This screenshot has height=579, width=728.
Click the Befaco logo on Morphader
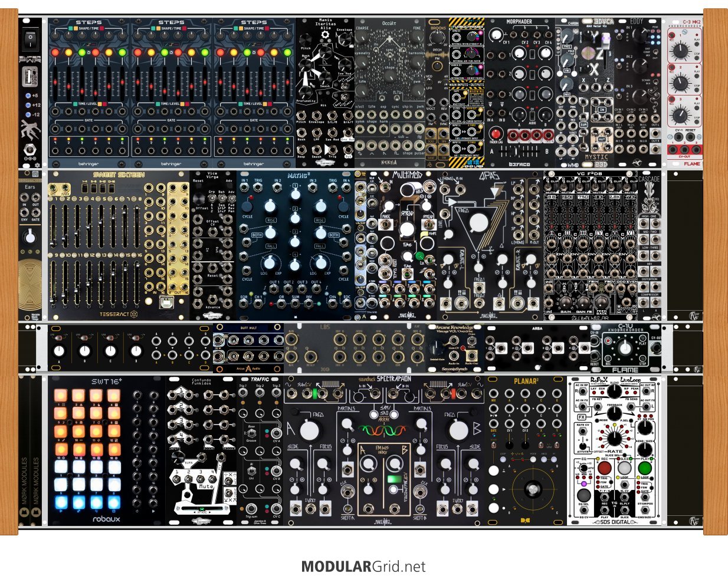pyautogui.click(x=520, y=163)
